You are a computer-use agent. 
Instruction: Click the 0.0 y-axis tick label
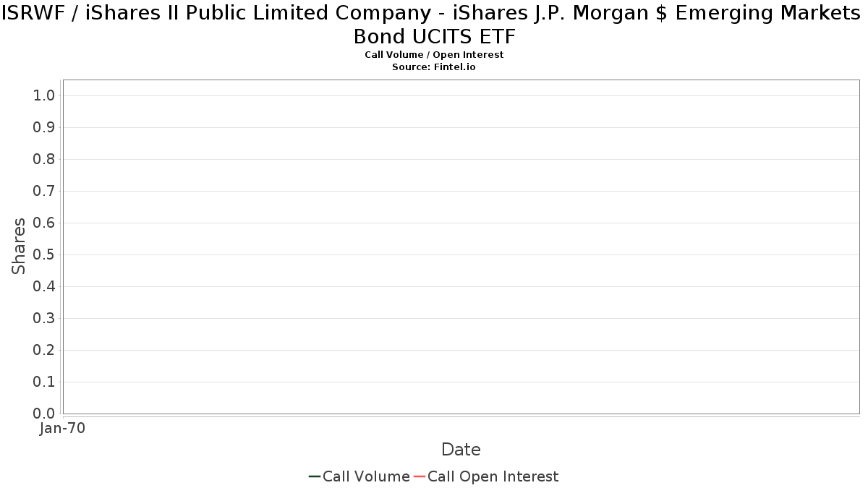click(x=44, y=414)
